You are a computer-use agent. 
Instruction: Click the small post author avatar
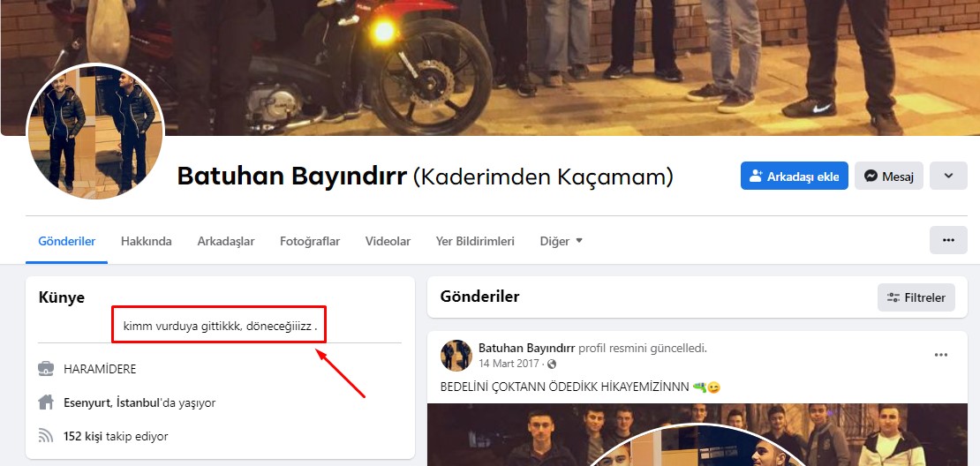click(456, 355)
